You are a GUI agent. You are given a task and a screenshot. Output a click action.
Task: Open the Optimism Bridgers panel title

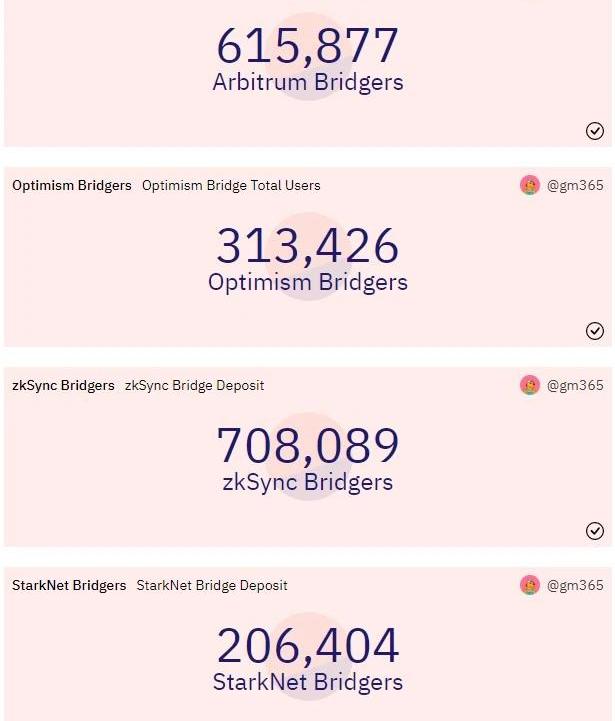[72, 185]
